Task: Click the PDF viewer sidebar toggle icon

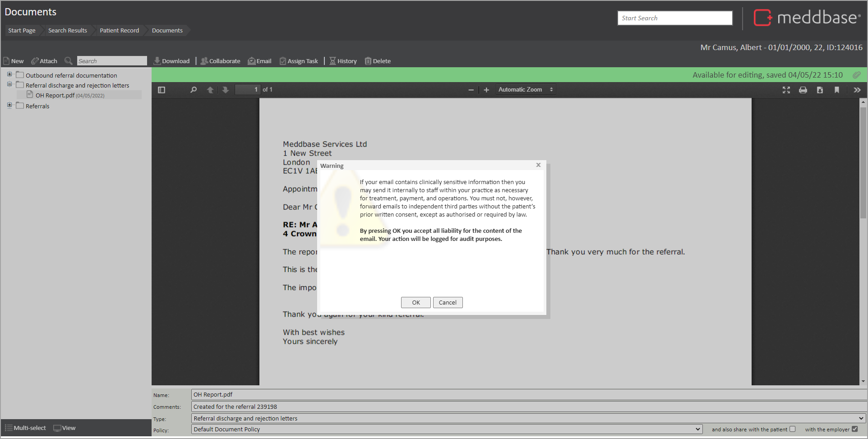Action: pos(162,90)
